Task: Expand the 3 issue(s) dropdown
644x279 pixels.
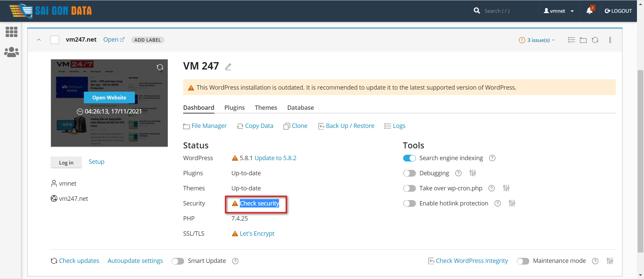Action: (537, 40)
